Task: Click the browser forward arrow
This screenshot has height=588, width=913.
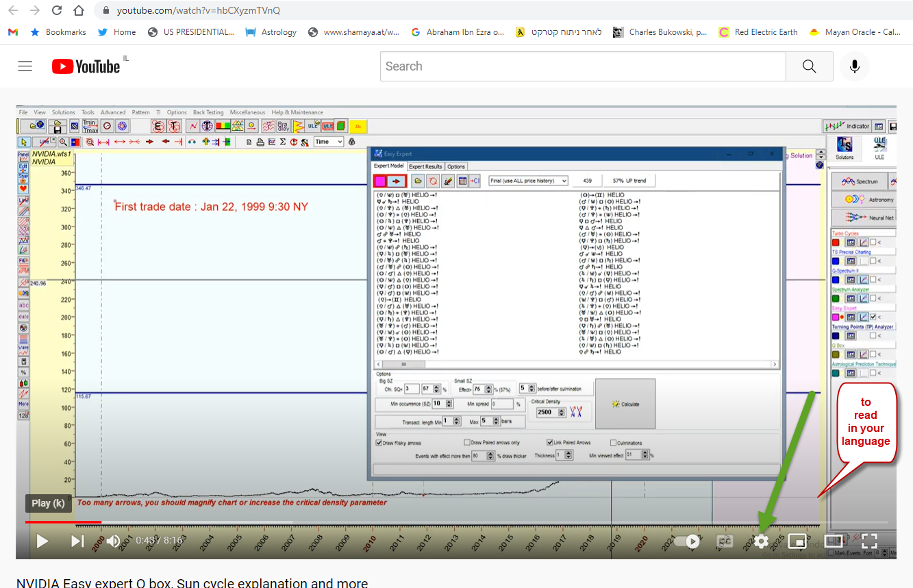Action: pyautogui.click(x=36, y=10)
